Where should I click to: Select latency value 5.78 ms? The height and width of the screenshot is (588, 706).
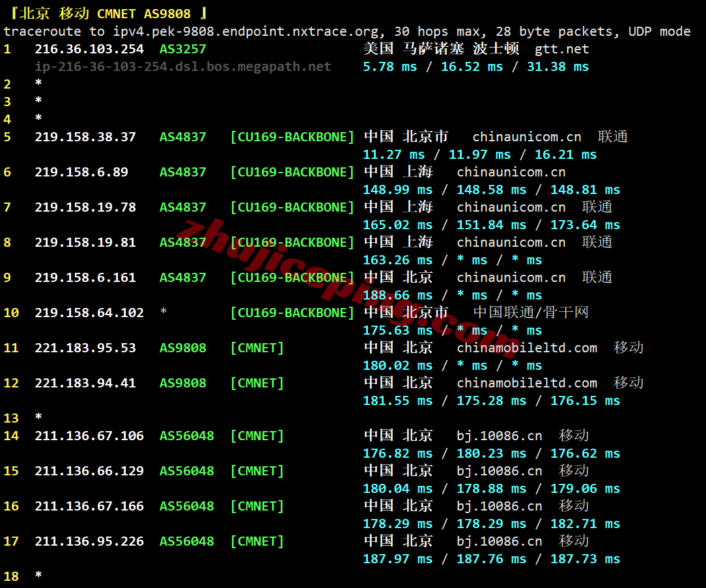390,66
